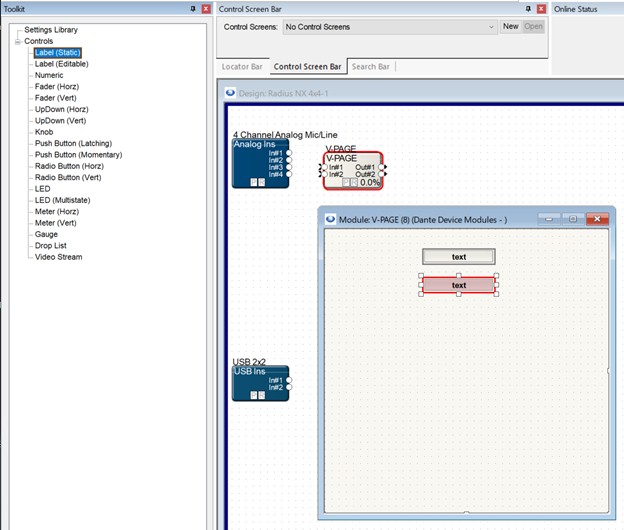Maximize the Module V-PAGE window
This screenshot has height=530, width=624.
573,219
